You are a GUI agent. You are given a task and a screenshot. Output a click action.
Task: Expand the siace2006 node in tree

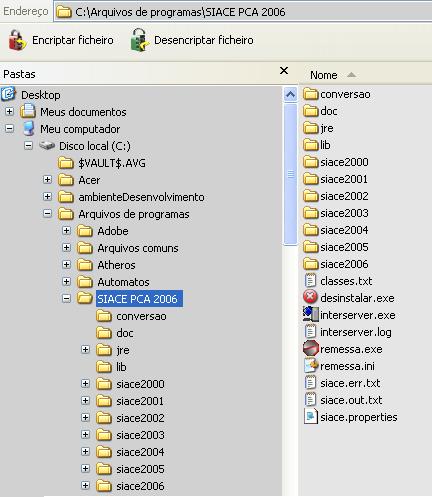coord(86,485)
